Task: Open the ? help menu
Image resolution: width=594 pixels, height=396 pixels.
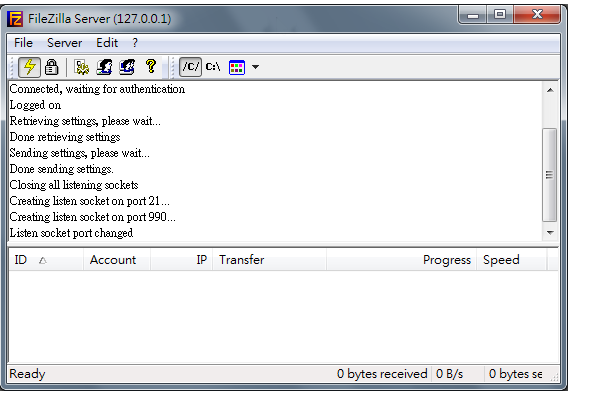Action: [135, 43]
